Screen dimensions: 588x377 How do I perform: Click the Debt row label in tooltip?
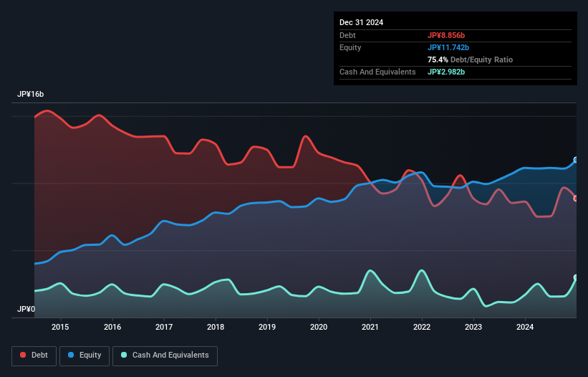347,35
